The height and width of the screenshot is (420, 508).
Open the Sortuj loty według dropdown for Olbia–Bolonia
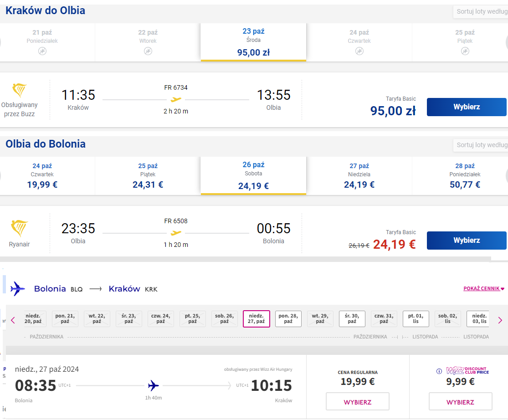tap(481, 145)
